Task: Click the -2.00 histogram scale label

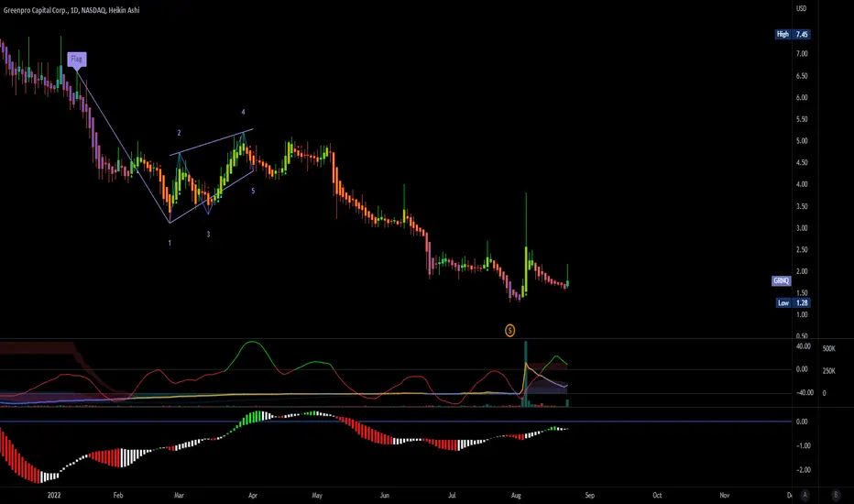Action: (803, 470)
